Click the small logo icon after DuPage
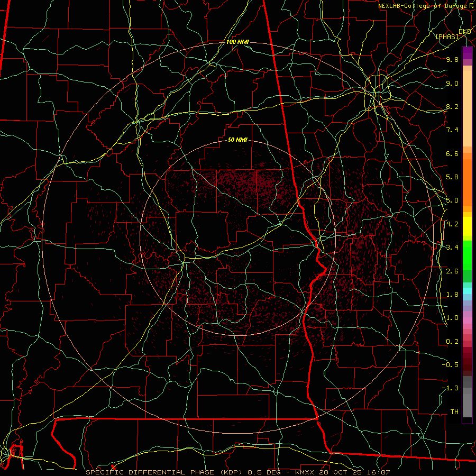This screenshot has height=476, width=476. [471, 5]
